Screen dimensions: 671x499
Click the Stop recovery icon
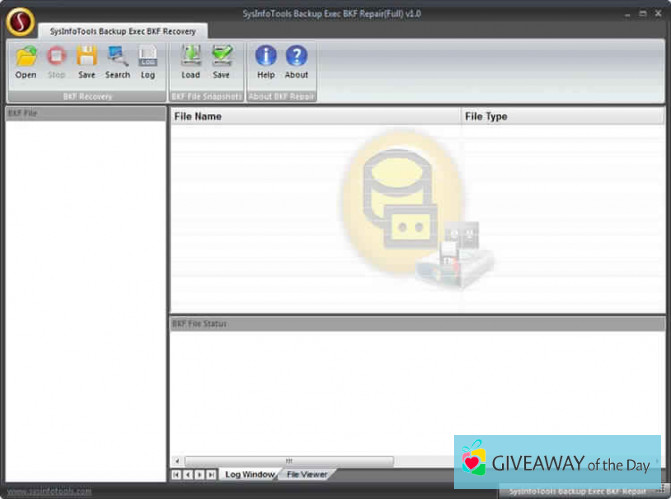point(56,60)
